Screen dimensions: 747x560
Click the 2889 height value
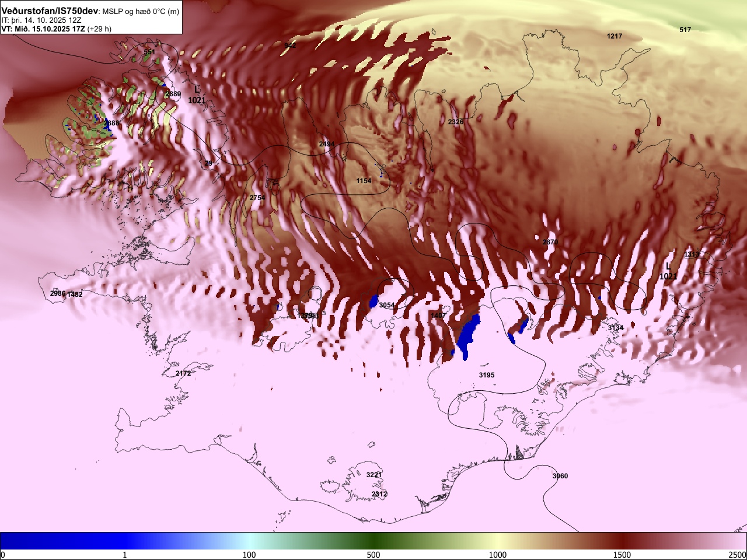(173, 94)
